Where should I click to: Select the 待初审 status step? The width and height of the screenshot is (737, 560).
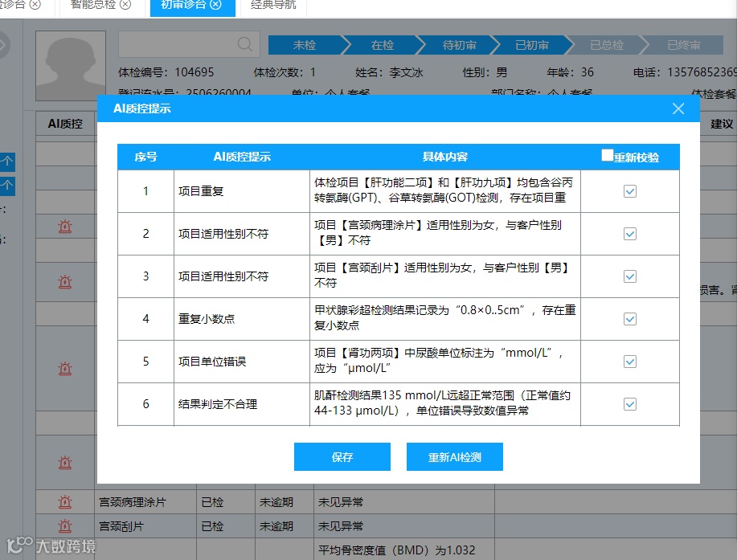tap(459, 45)
